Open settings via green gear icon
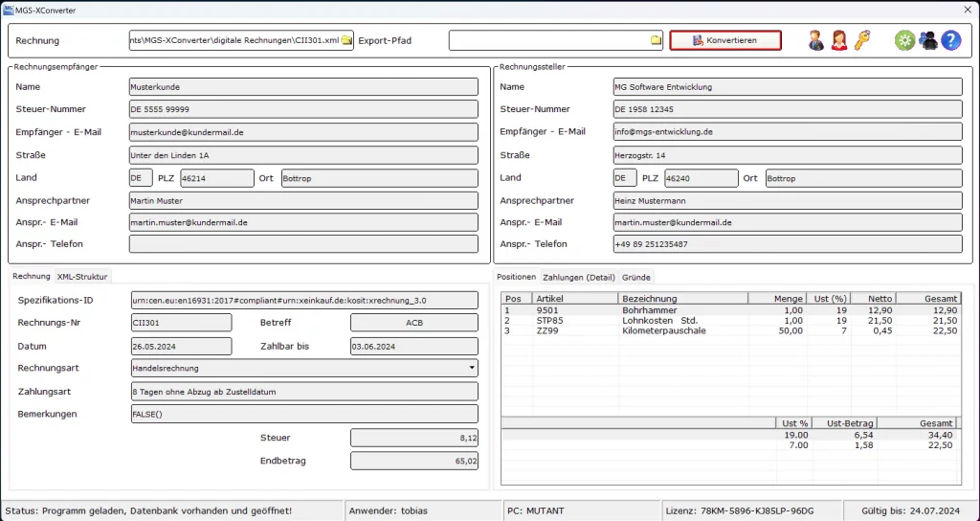980x521 pixels. tap(904, 40)
